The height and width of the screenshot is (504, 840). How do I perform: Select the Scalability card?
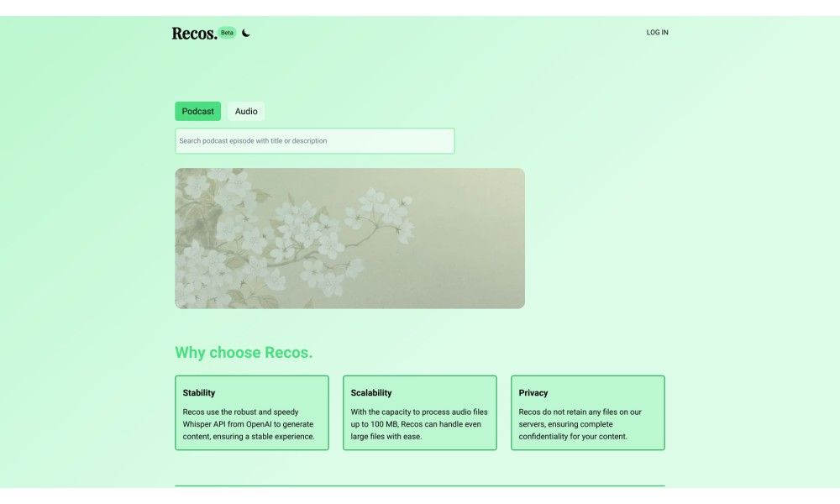click(420, 413)
